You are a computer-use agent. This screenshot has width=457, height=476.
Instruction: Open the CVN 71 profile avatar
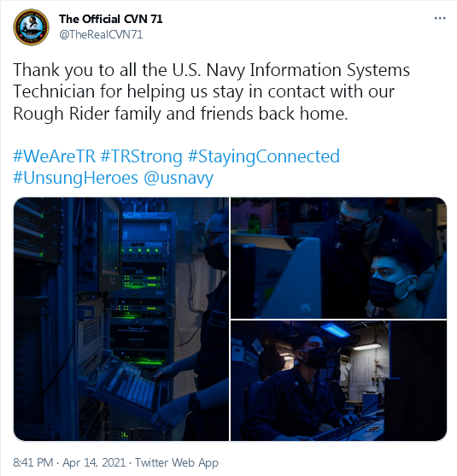click(32, 27)
